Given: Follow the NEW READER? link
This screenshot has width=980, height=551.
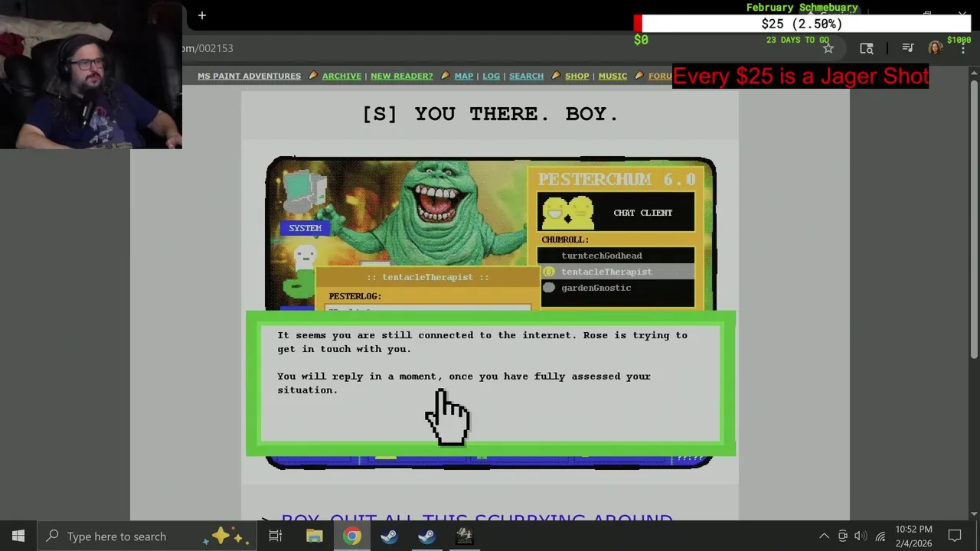Looking at the screenshot, I should click(401, 76).
